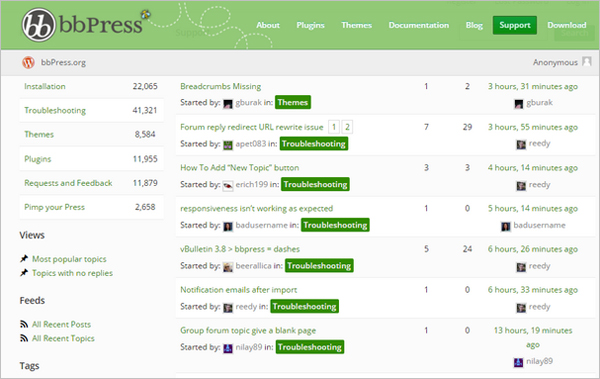The width and height of the screenshot is (600, 379).
Task: Go to Documentation in top navigation
Action: click(x=419, y=25)
